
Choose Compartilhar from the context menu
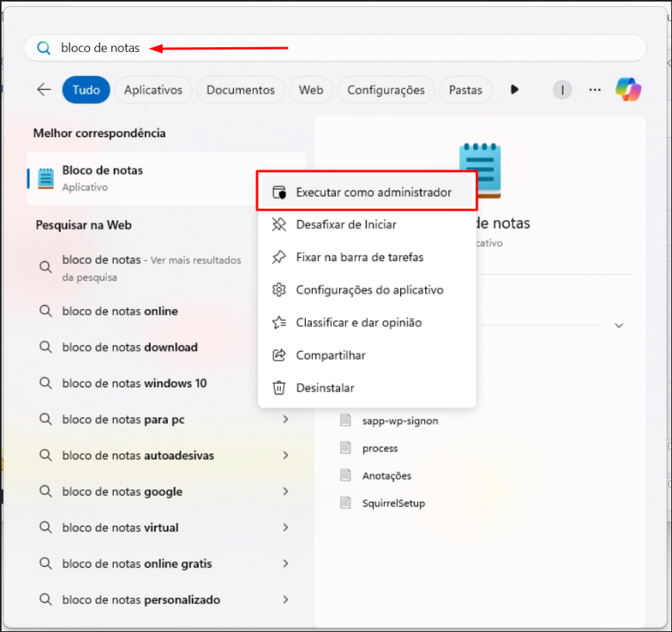[367, 355]
